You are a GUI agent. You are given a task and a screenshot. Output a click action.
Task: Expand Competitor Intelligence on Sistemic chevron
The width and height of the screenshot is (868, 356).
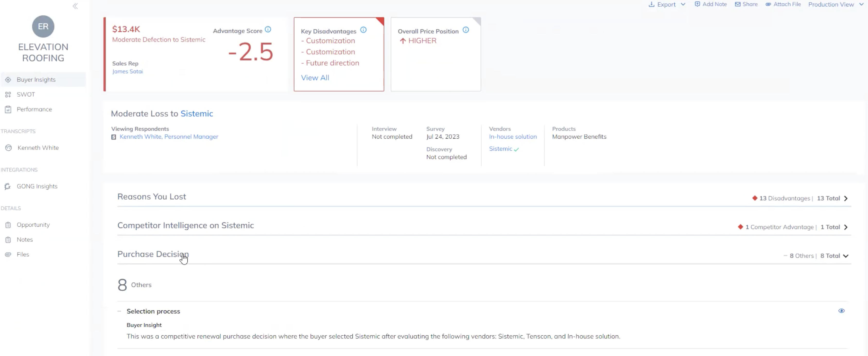(846, 227)
